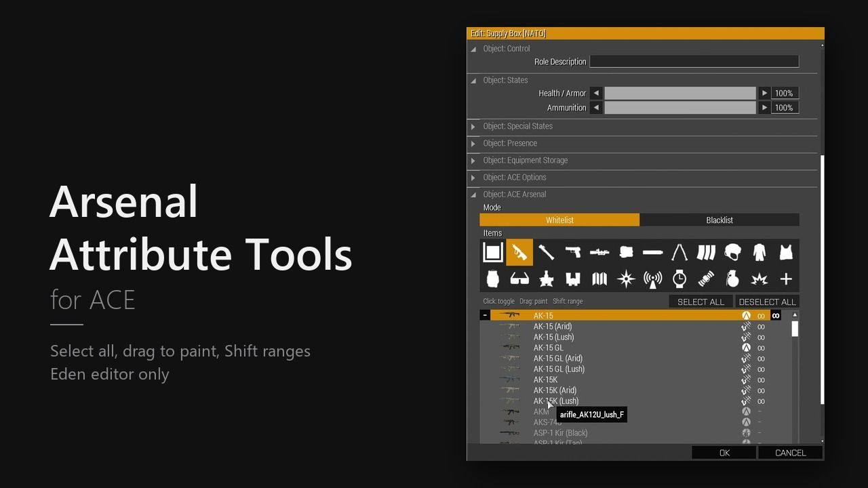The height and width of the screenshot is (488, 868).
Task: Open the radio antenna category
Action: tap(652, 279)
